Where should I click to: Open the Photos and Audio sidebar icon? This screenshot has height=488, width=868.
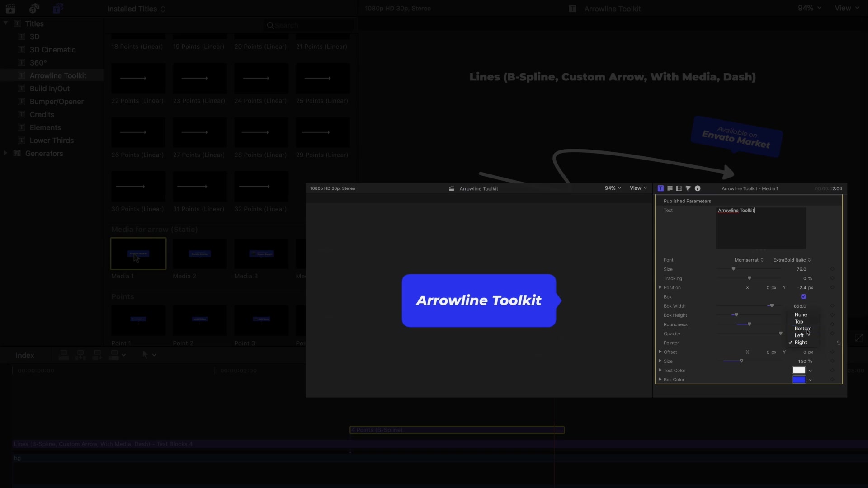click(34, 8)
